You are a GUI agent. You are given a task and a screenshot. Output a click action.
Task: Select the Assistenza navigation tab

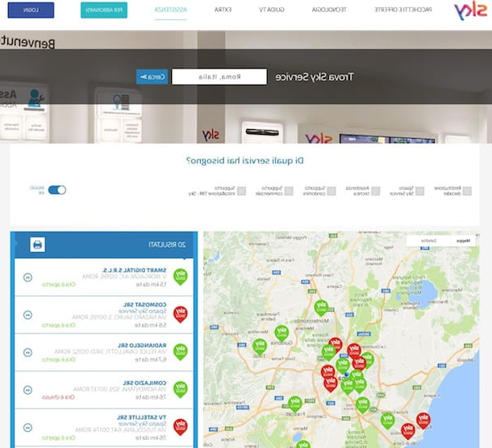click(x=170, y=10)
